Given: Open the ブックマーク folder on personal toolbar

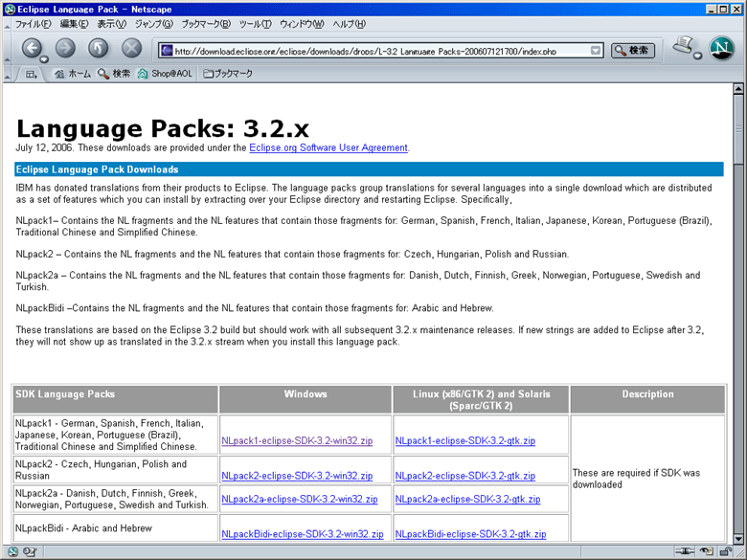Looking at the screenshot, I should (x=228, y=74).
